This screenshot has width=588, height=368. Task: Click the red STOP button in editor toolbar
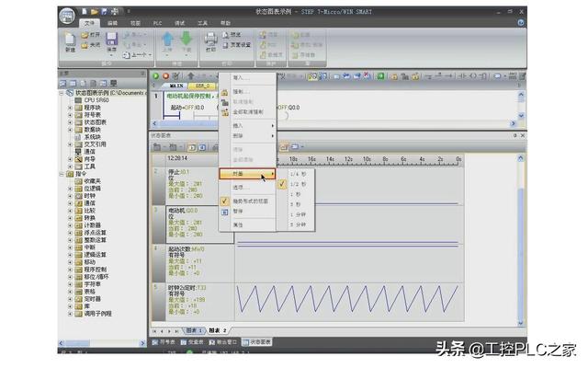[165, 76]
